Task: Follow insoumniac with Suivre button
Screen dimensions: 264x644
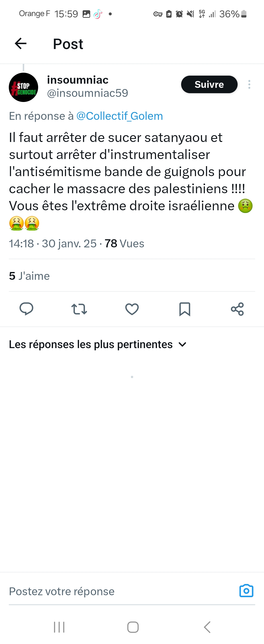Action: tap(209, 84)
